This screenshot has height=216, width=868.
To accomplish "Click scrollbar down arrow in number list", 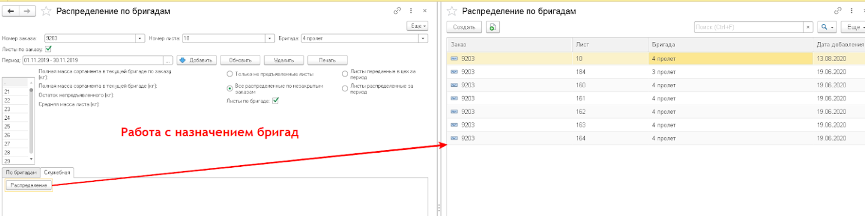I will pos(31,160).
